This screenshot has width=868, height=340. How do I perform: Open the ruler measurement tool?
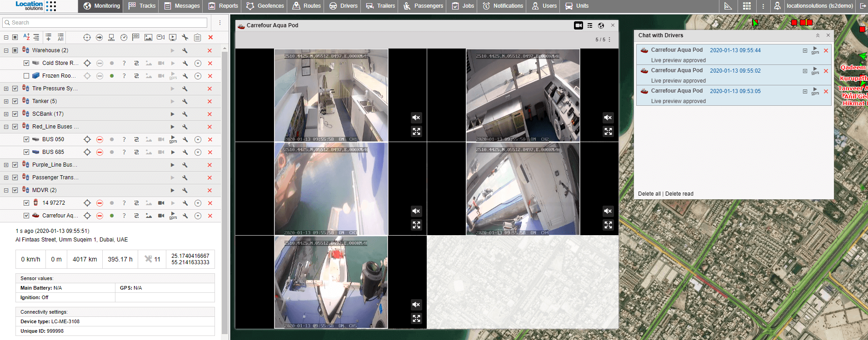[x=728, y=6]
